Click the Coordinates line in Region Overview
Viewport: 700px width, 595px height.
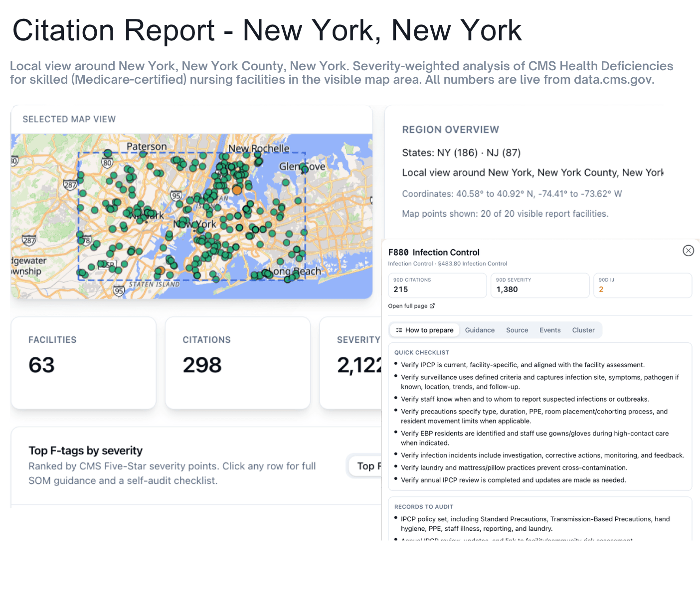click(x=512, y=194)
